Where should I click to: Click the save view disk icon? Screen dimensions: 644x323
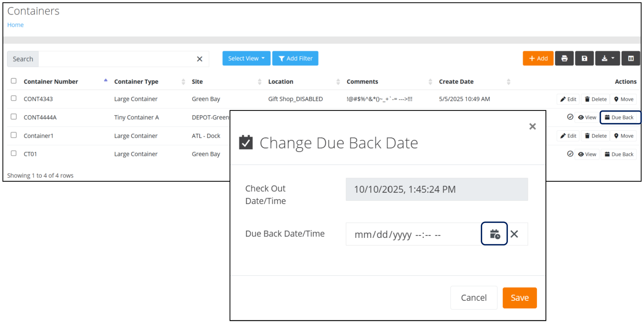click(x=584, y=58)
